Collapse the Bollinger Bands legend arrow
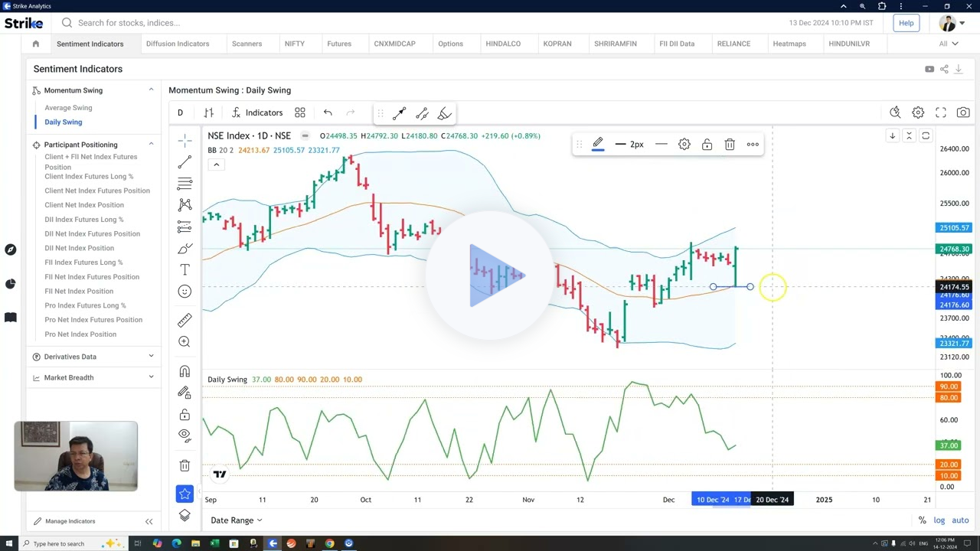The height and width of the screenshot is (551, 980). pyautogui.click(x=216, y=165)
